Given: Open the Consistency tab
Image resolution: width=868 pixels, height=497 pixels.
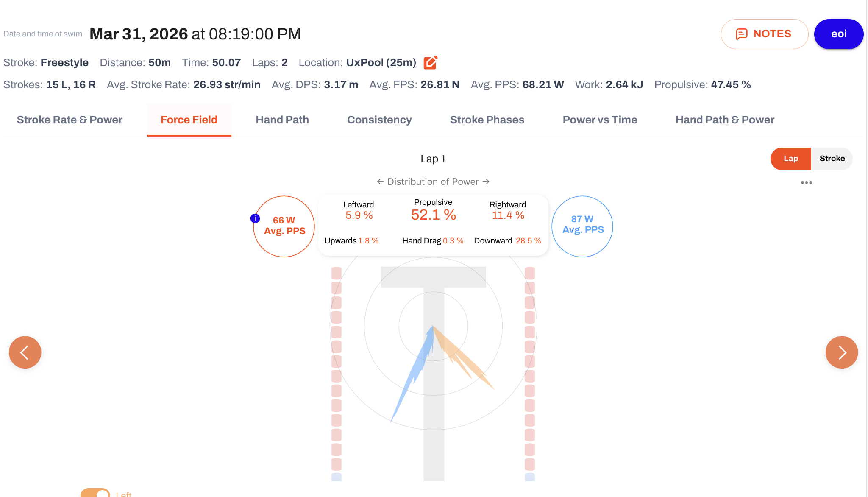Looking at the screenshot, I should point(379,120).
